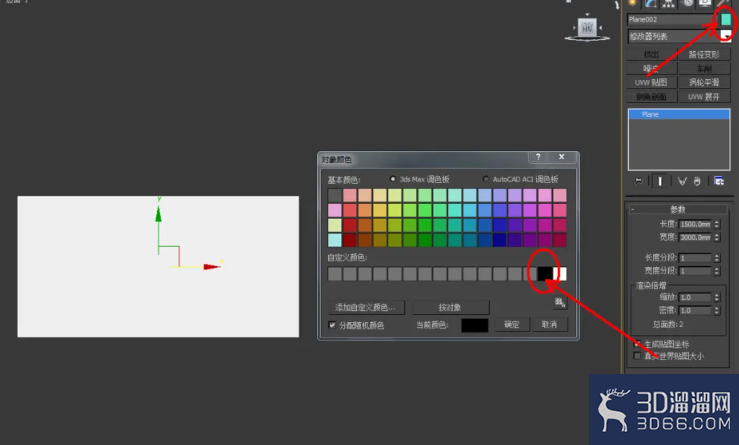Collapse the 参数 rollout
This screenshot has height=445, width=739.
[678, 209]
